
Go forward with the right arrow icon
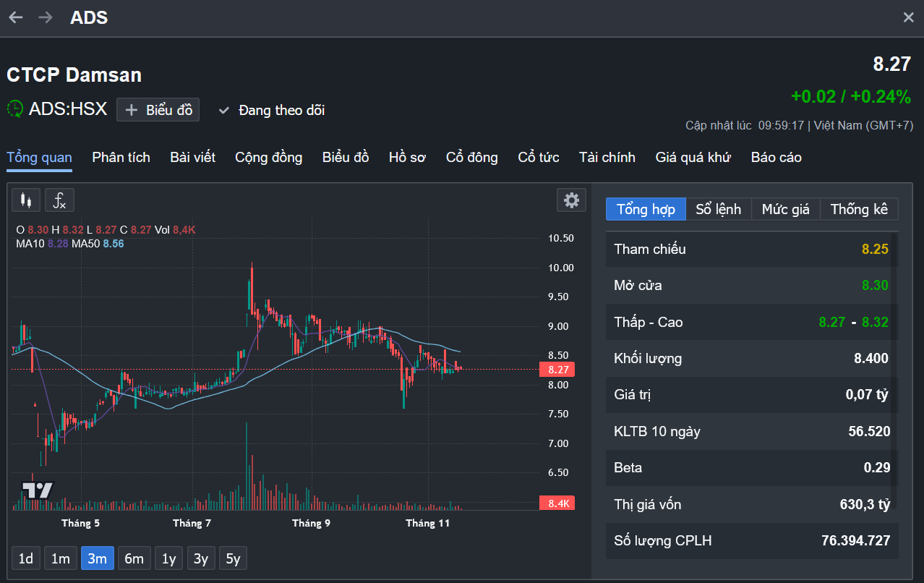45,17
